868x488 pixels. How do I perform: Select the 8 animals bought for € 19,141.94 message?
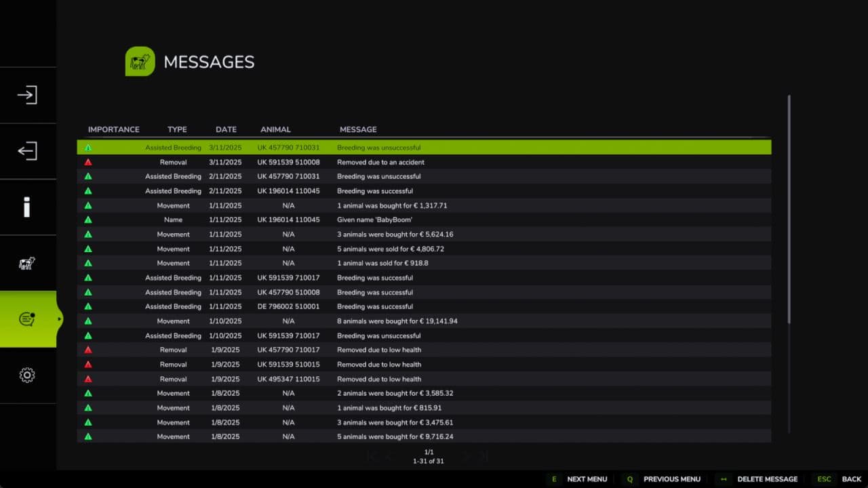pyautogui.click(x=397, y=321)
